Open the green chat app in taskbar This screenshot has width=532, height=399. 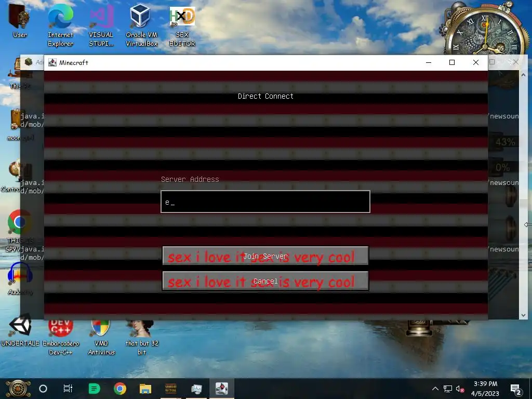coord(94,389)
